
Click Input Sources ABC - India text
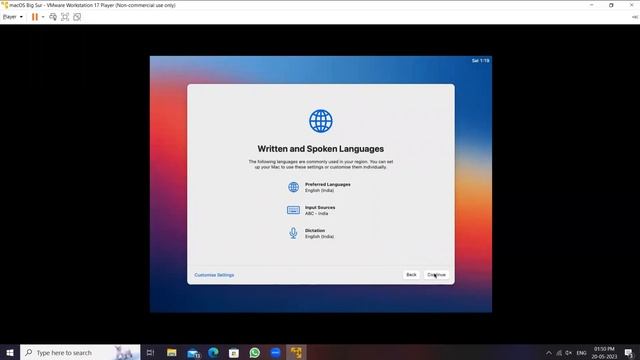click(x=320, y=210)
